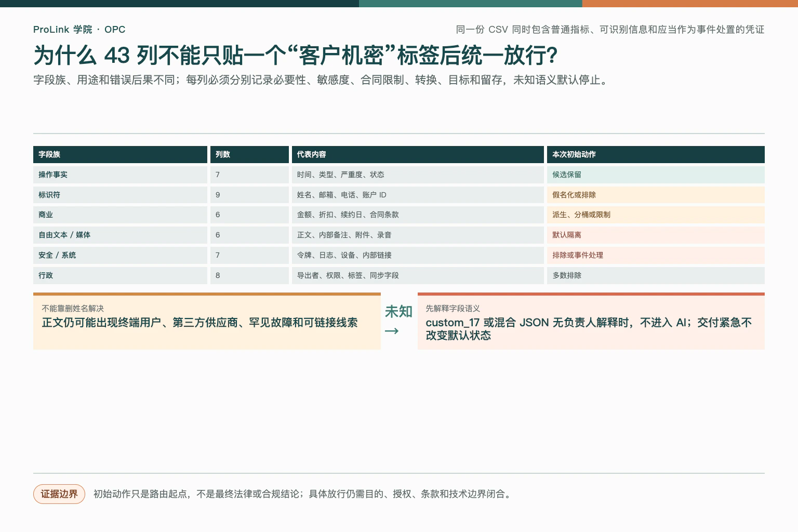Click column count 6 in 自由文本 / 媒体 row
The image size is (798, 532).
(249, 235)
